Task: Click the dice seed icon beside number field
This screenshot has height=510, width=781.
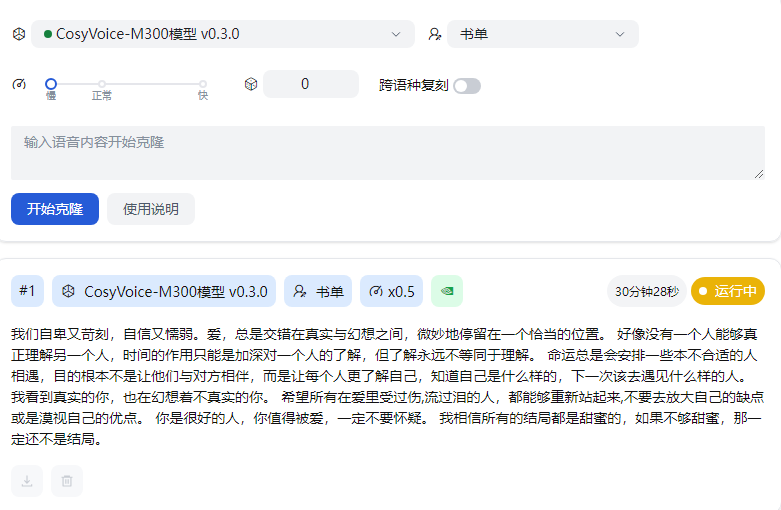Action: 251,84
